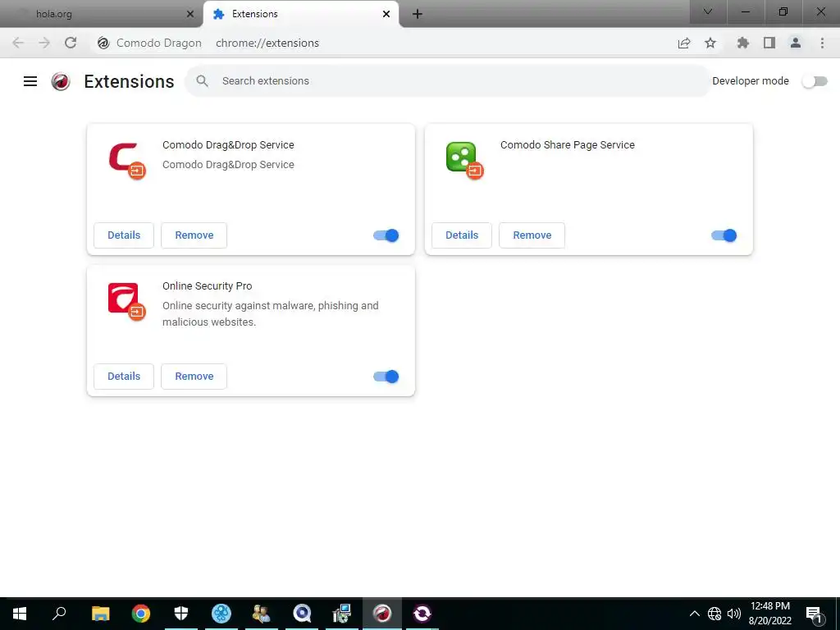Click the search magnifier icon in extensions bar
Viewport: 840px width, 630px height.
202,81
